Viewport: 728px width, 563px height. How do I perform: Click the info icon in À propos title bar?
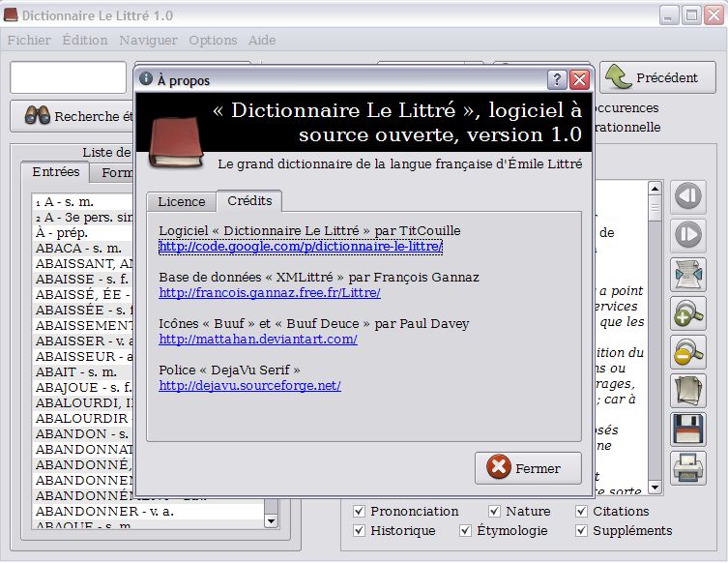tap(146, 79)
